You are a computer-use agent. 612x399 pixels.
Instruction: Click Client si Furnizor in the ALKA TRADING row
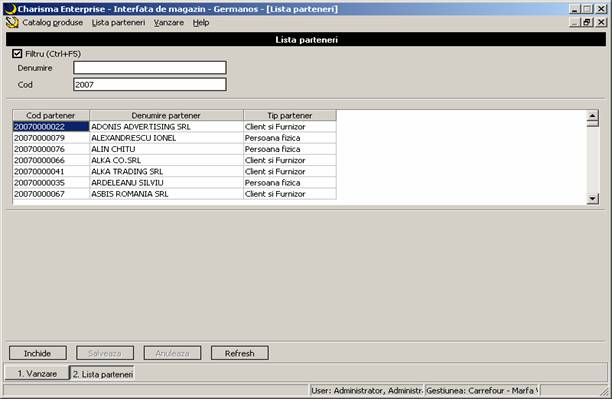click(x=290, y=171)
